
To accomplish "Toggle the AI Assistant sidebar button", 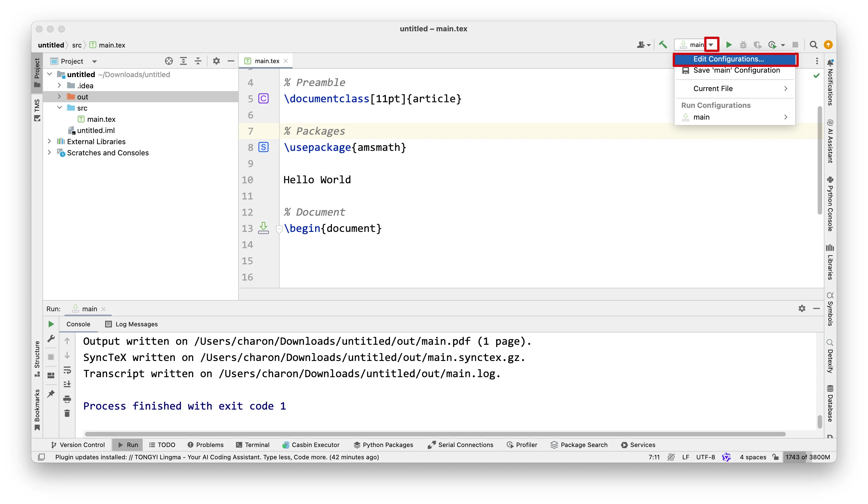I will pyautogui.click(x=830, y=141).
